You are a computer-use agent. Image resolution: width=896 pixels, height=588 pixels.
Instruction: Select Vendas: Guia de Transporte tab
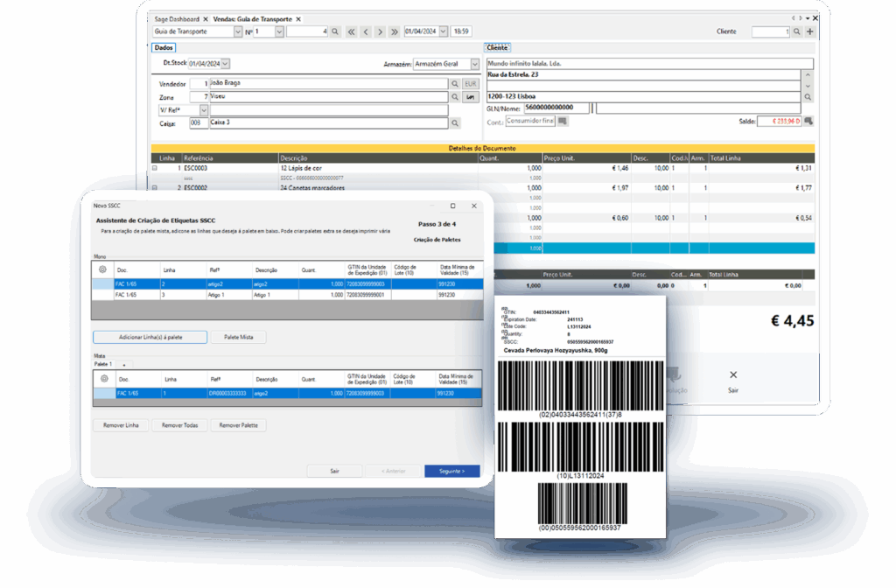click(x=253, y=19)
